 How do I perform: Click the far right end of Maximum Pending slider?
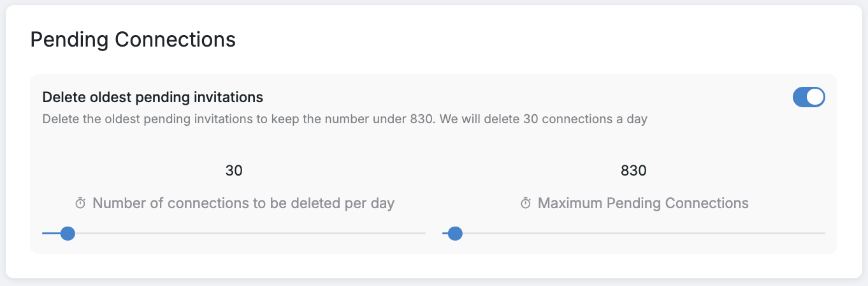tap(823, 234)
